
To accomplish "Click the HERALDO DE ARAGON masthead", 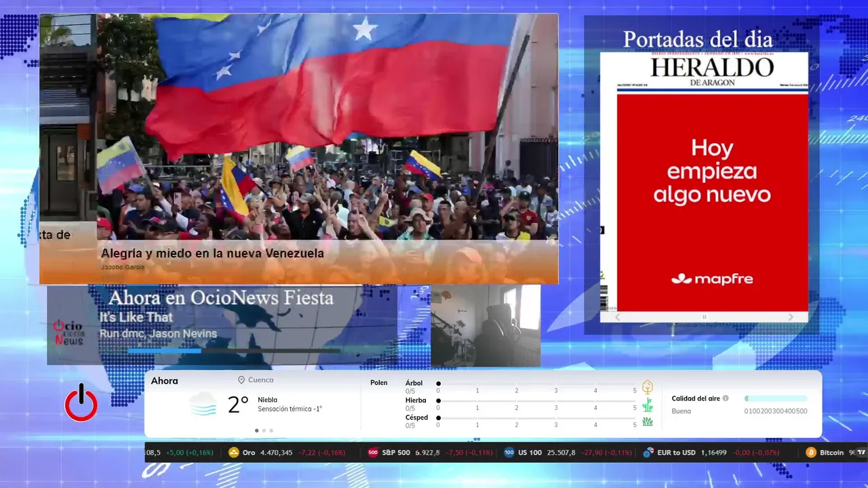I will (x=712, y=71).
